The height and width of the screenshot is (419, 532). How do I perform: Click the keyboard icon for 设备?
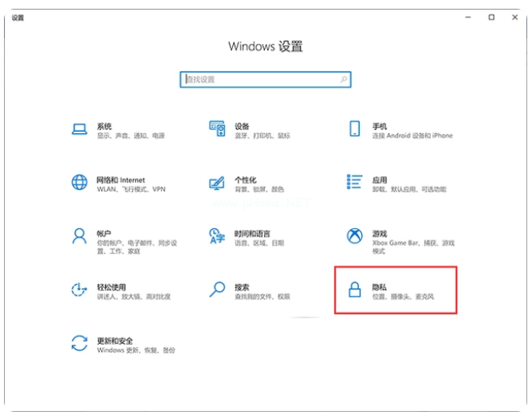(217, 129)
